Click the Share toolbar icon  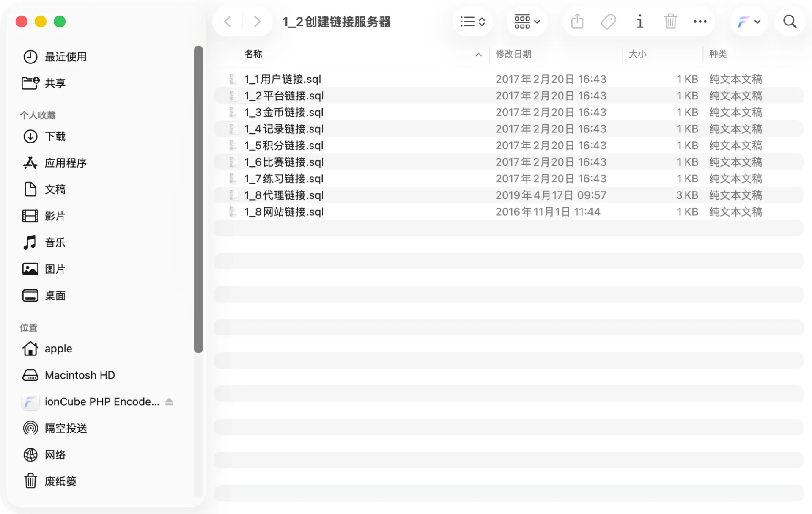(x=577, y=22)
